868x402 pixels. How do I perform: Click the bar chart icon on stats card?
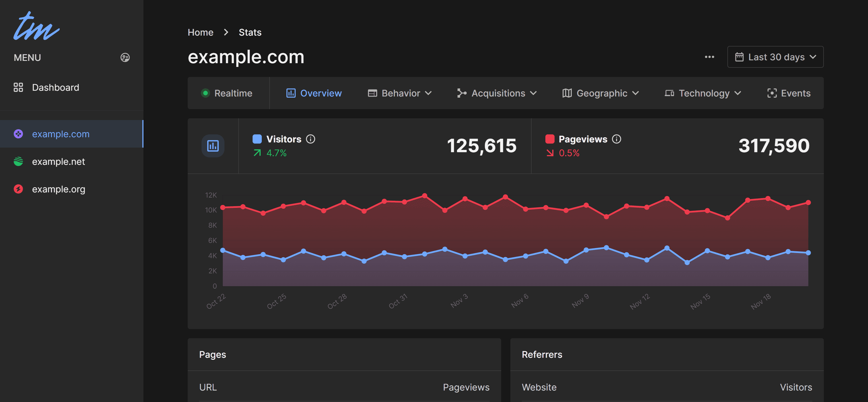point(213,146)
